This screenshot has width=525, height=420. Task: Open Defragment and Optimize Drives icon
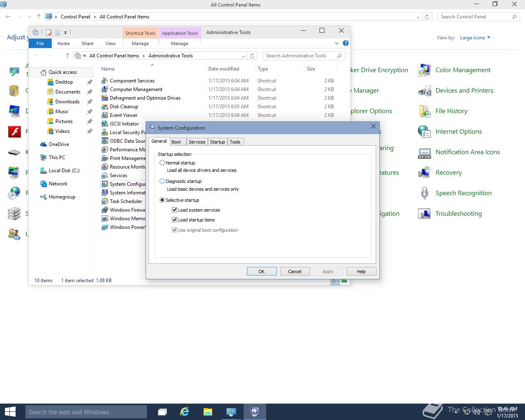[105, 98]
